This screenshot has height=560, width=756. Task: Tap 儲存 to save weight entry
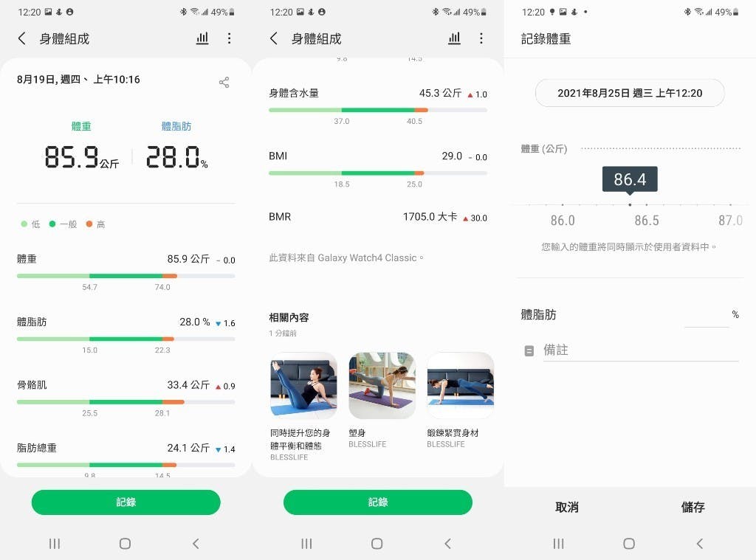(693, 507)
